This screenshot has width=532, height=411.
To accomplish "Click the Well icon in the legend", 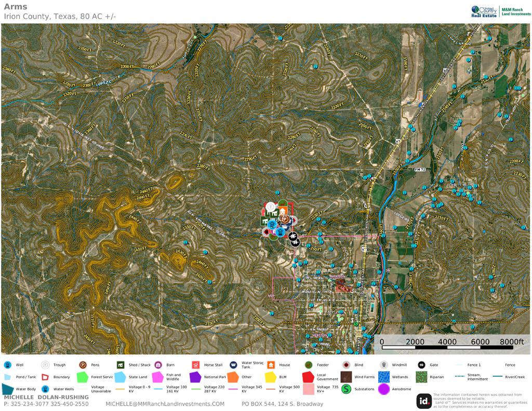I will (x=8, y=365).
